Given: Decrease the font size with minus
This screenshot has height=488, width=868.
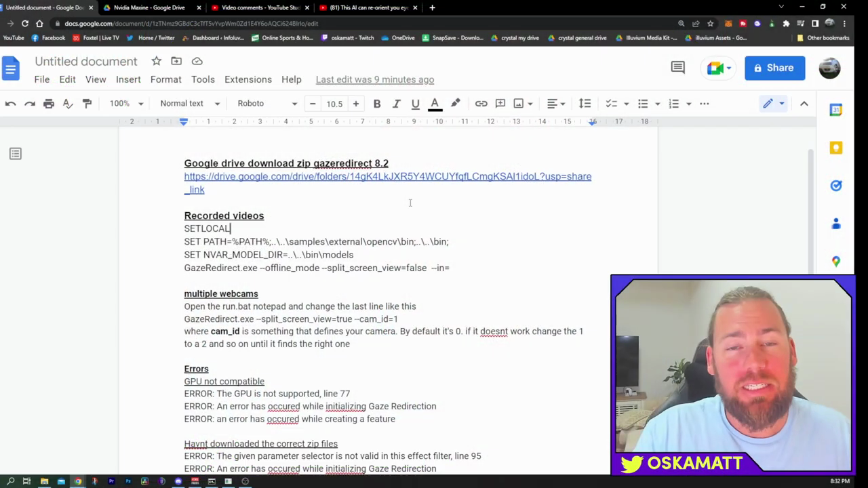Looking at the screenshot, I should click(312, 104).
